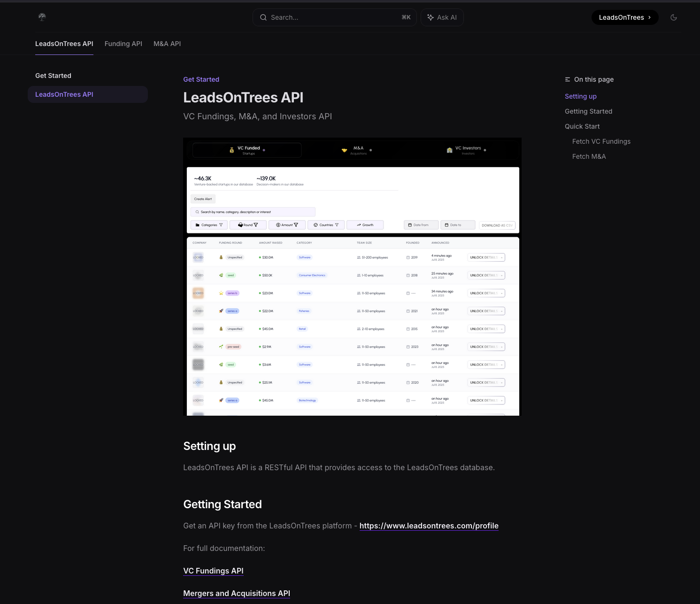Click the Get Started breadcrumb label
The width and height of the screenshot is (700, 604).
tap(201, 79)
